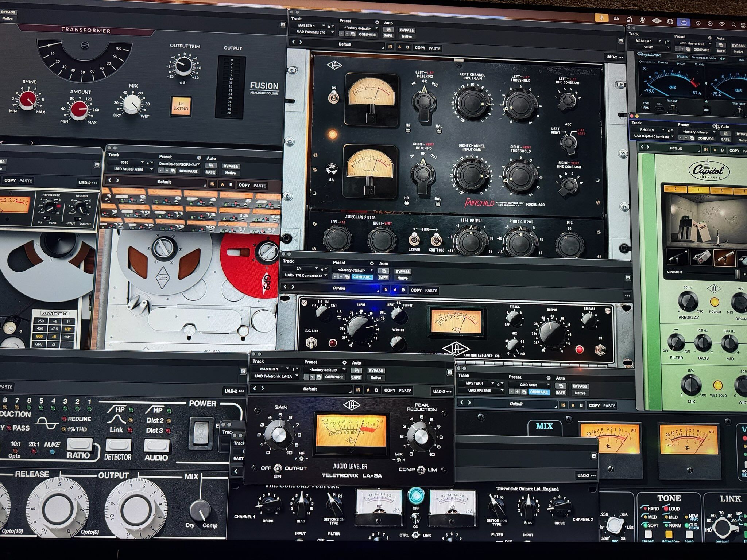Click the MIX tab on the API 2500
The width and height of the screenshot is (747, 560).
544,426
